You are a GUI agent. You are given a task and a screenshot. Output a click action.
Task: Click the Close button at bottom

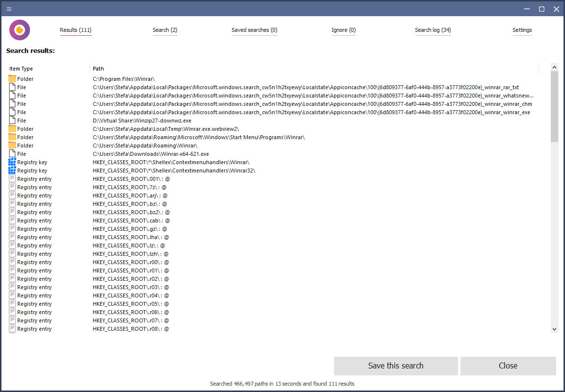coord(508,366)
